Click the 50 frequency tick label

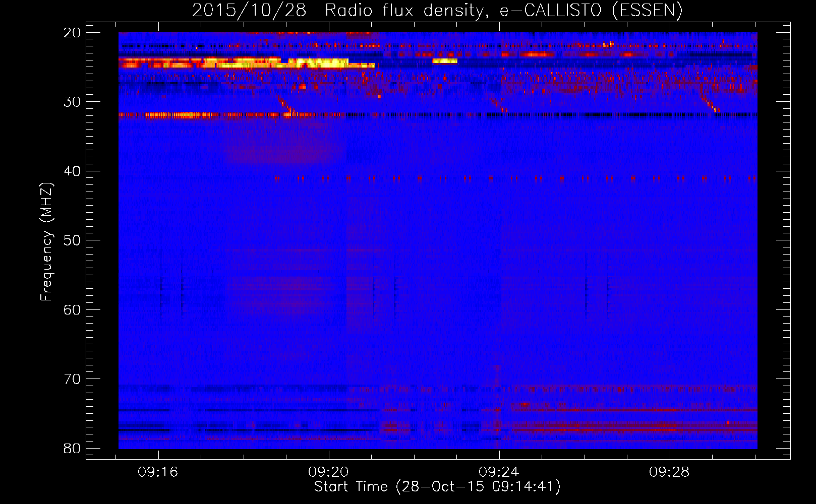click(x=72, y=240)
